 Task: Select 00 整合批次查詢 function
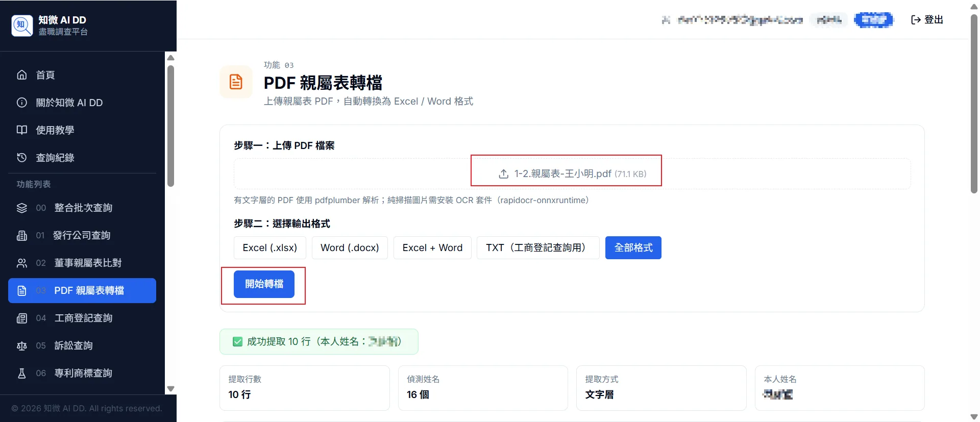(82, 208)
